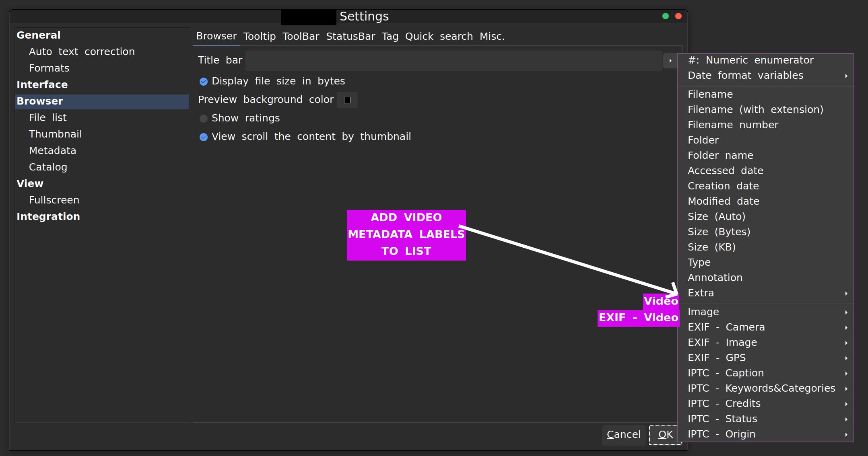Enable the Show ratings option
Viewport: 868px width, 456px height.
coord(204,119)
